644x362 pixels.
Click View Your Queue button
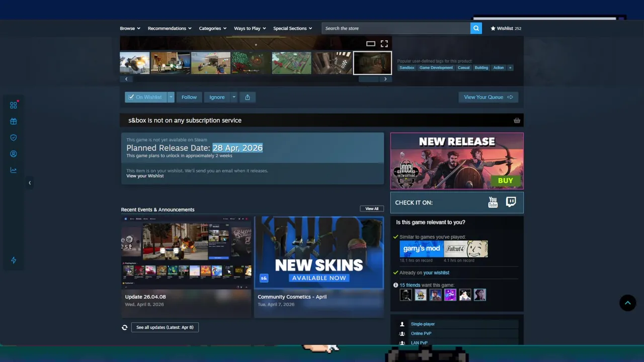[x=488, y=97]
